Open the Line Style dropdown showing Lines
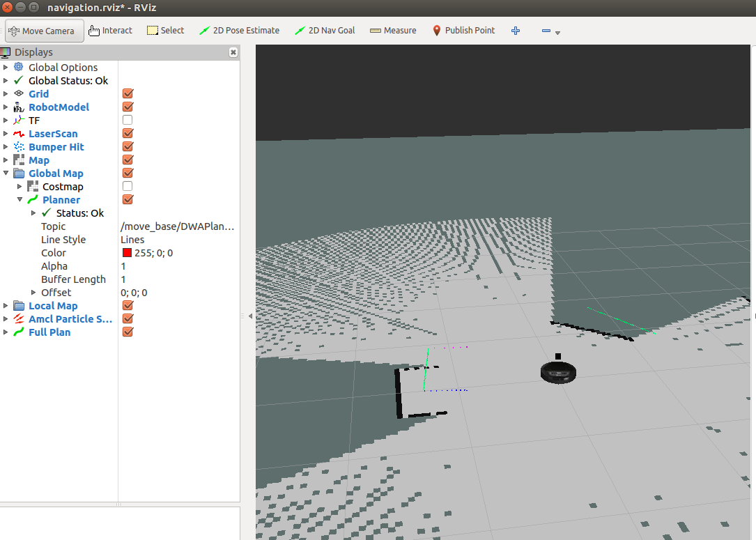The height and width of the screenshot is (540, 756). (178, 239)
